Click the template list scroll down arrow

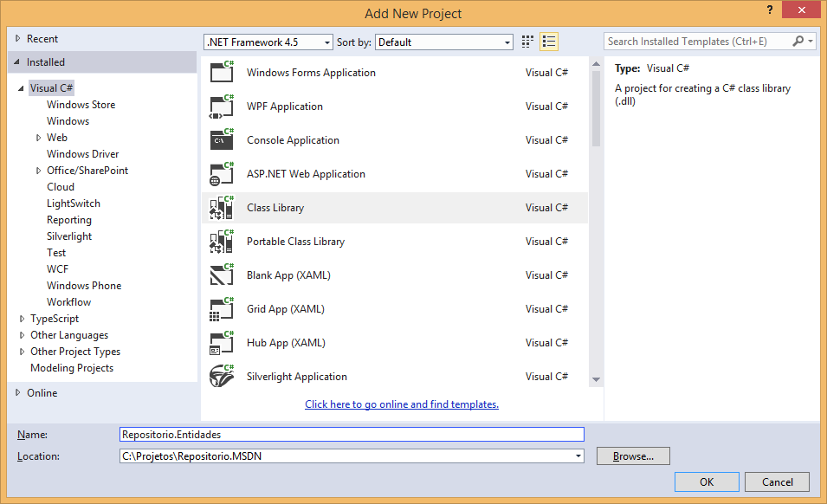(596, 379)
